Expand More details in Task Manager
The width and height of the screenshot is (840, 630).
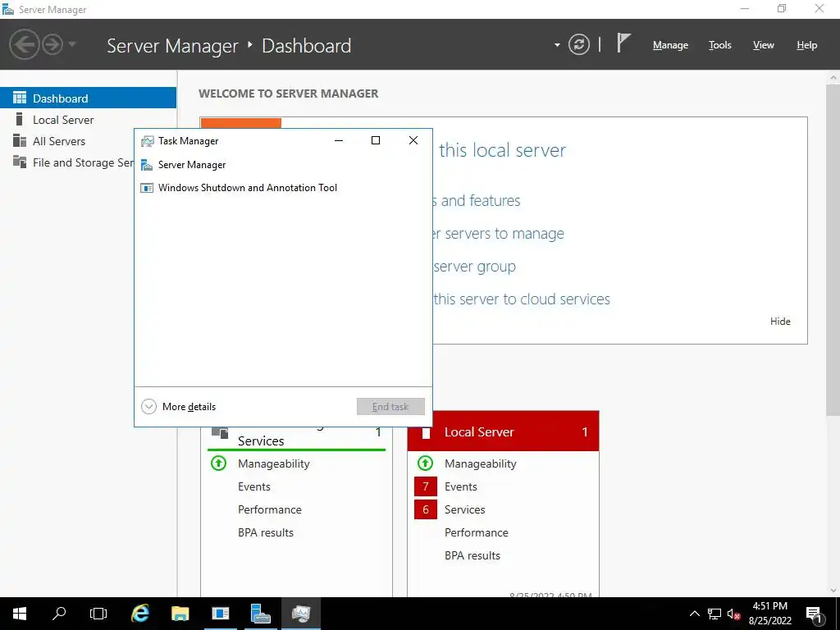click(x=178, y=407)
